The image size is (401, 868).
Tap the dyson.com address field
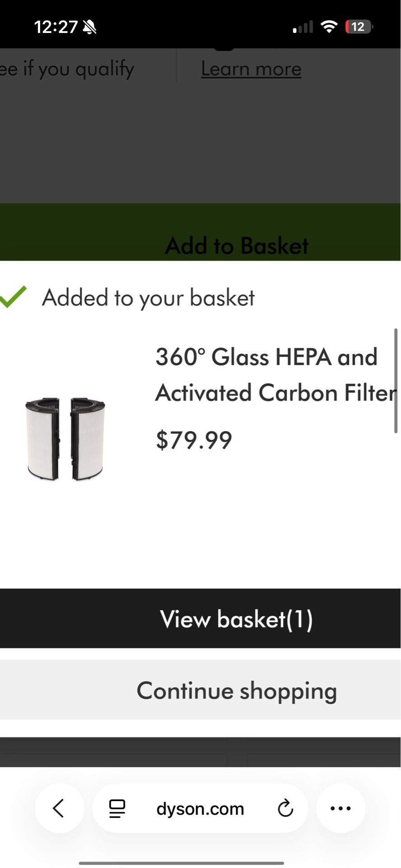coord(200,808)
